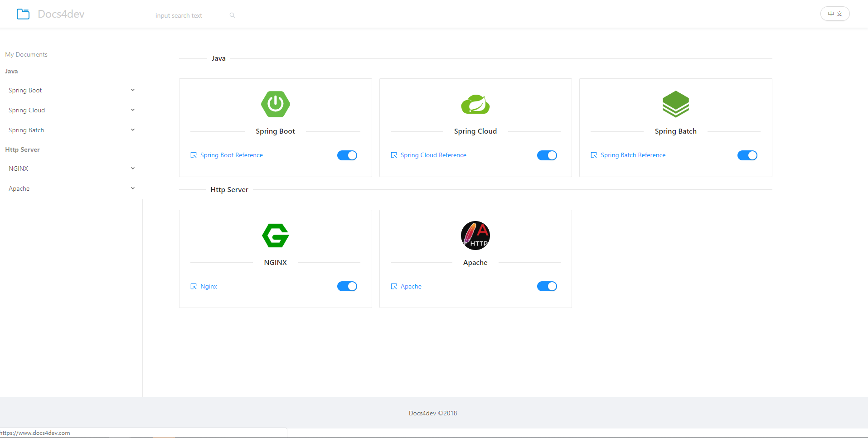868x438 pixels.
Task: Expand NGINX chevron in sidebar
Action: point(133,168)
